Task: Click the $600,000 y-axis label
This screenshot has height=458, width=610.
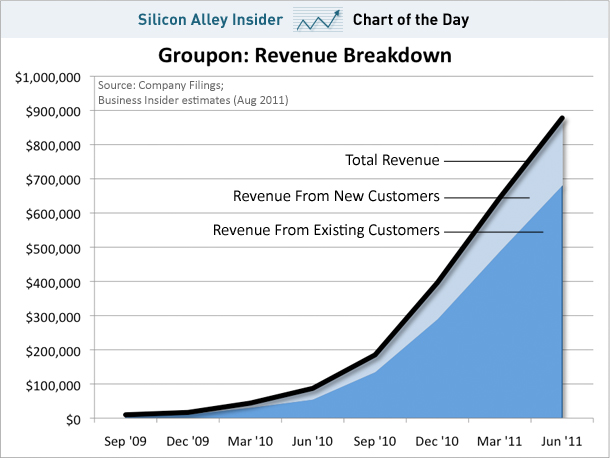Action: [x=53, y=214]
